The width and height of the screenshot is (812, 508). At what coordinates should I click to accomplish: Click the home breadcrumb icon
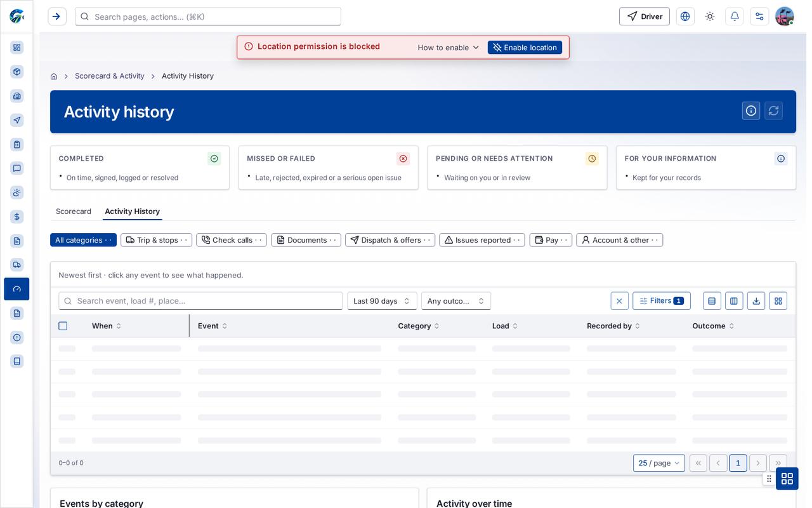[x=54, y=76]
